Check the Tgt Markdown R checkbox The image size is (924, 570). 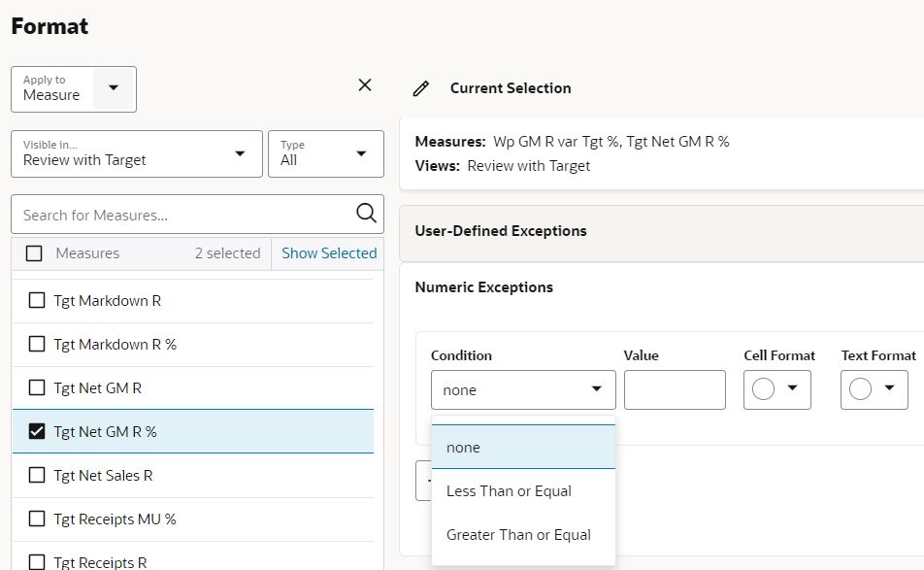37,301
